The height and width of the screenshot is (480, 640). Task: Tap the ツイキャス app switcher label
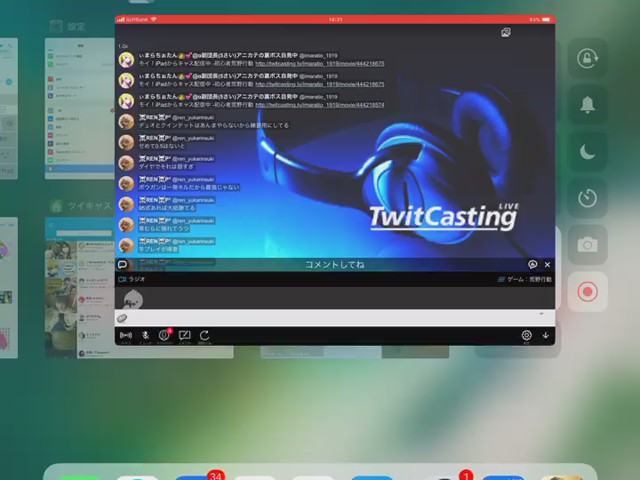click(x=89, y=206)
